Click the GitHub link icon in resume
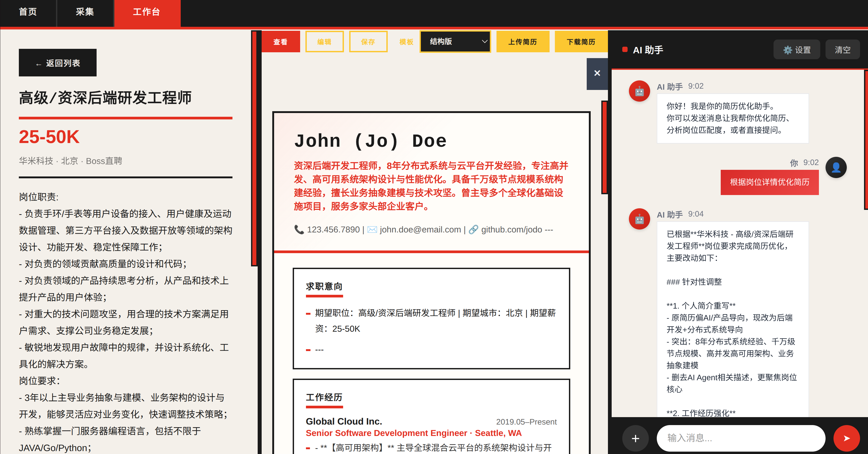Screen dimensions: 868x454 (473, 230)
